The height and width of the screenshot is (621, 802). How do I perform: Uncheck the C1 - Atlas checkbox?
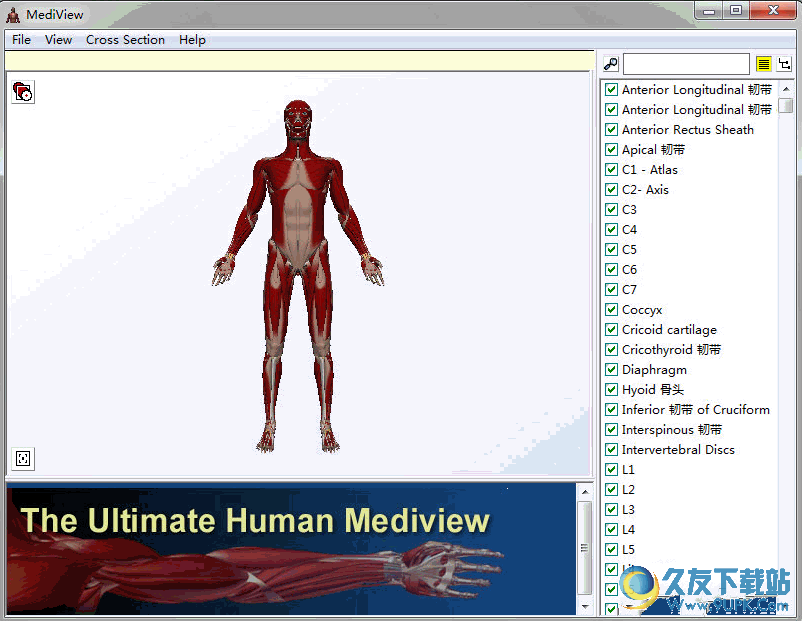611,170
